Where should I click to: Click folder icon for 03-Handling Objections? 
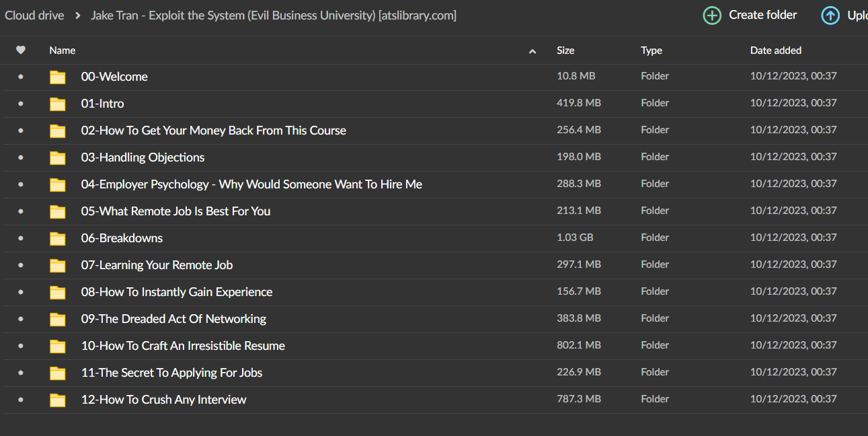(x=58, y=158)
